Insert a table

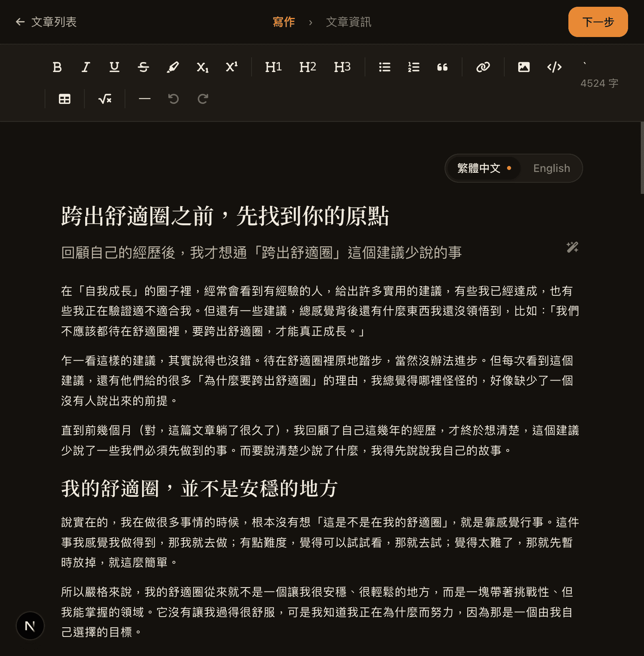point(64,99)
